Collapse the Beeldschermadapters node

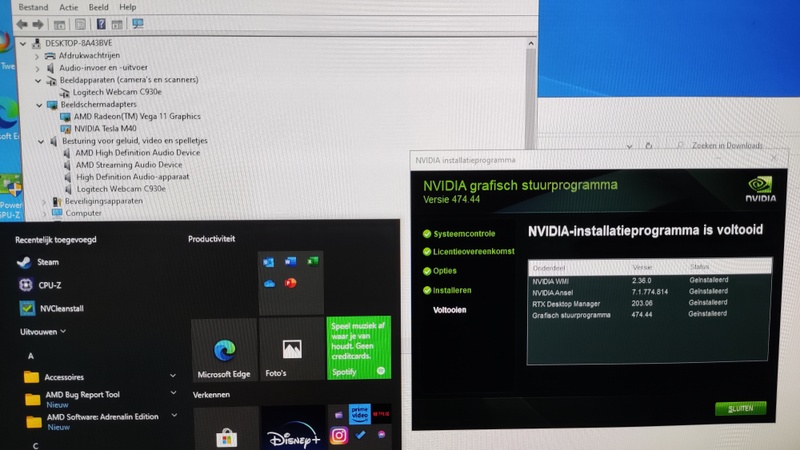pos(39,105)
